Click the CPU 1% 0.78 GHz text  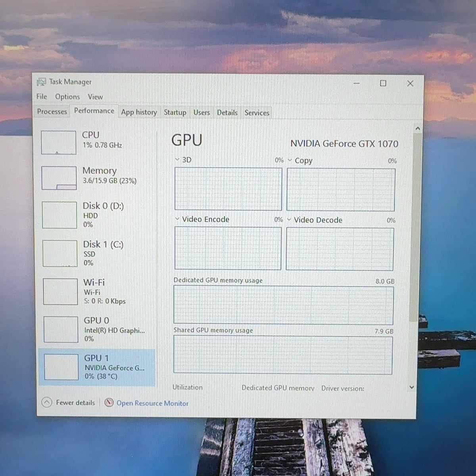tap(102, 145)
